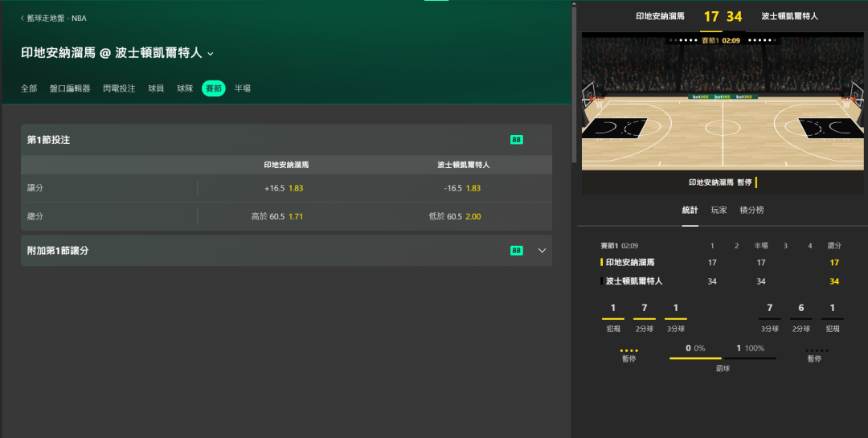Switch to the 半場 tab
This screenshot has height=438, width=868.
pyautogui.click(x=243, y=88)
